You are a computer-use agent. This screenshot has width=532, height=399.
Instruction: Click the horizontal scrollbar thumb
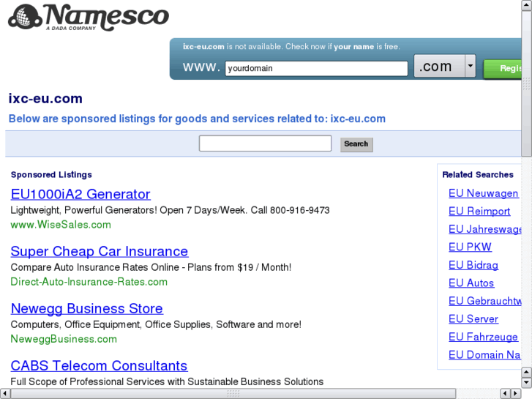tap(233, 394)
